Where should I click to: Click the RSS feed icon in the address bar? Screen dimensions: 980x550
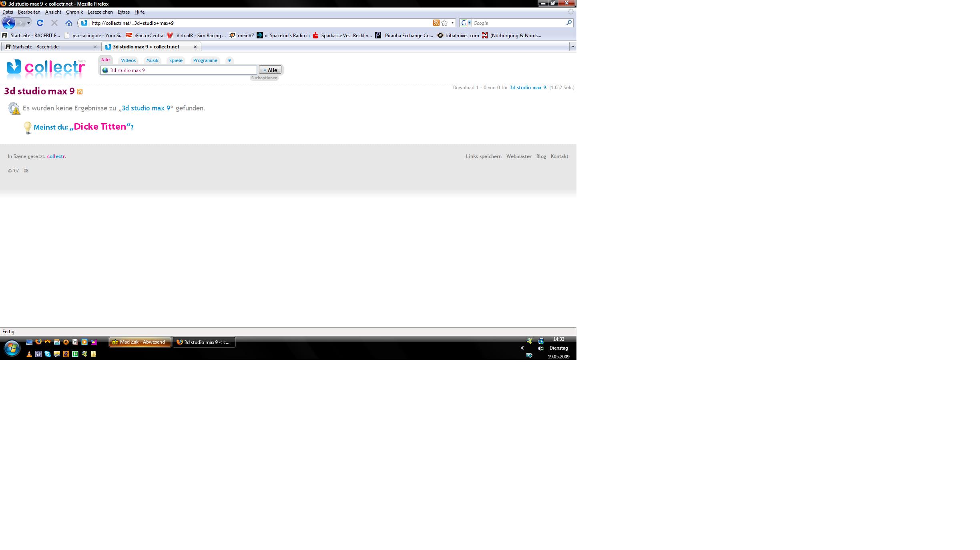[x=436, y=23]
